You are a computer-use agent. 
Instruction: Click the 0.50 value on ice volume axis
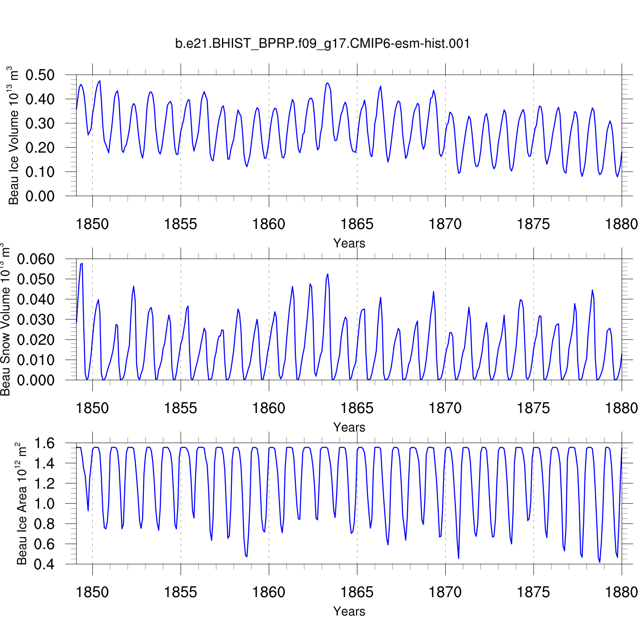click(40, 75)
